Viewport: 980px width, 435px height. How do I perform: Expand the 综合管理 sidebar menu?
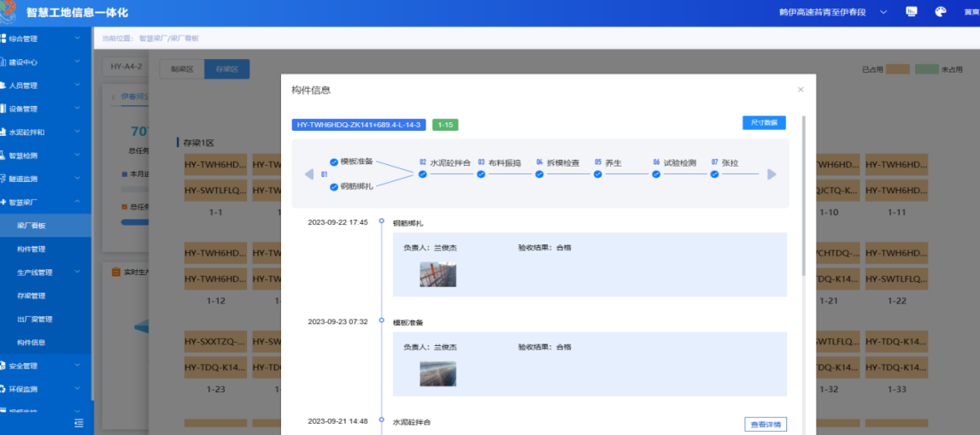[x=77, y=38]
